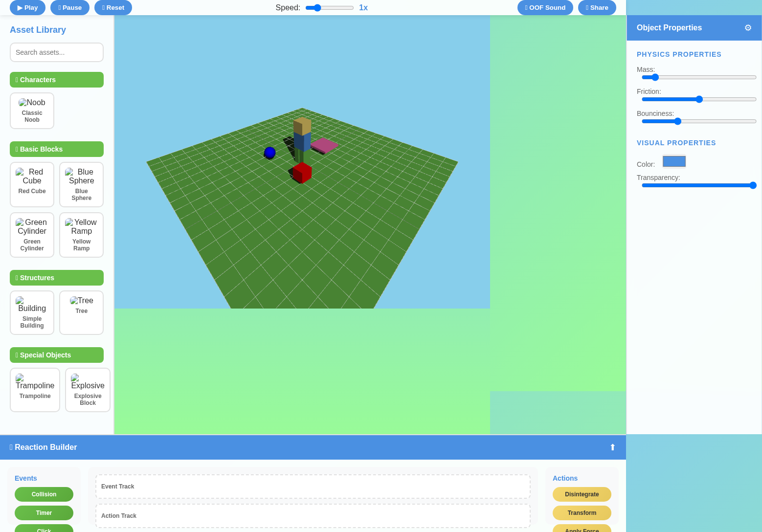Add a Trampoline special object
The image size is (762, 532).
pos(35,390)
